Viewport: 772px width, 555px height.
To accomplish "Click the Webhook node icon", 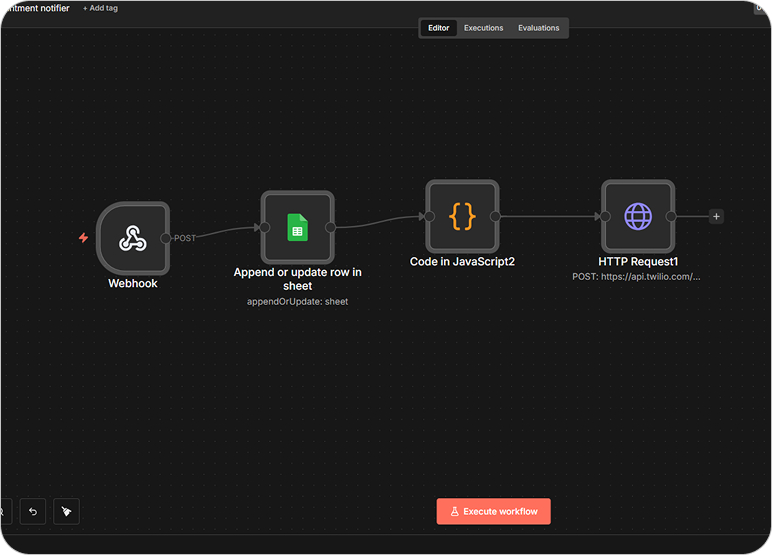I will coord(133,238).
